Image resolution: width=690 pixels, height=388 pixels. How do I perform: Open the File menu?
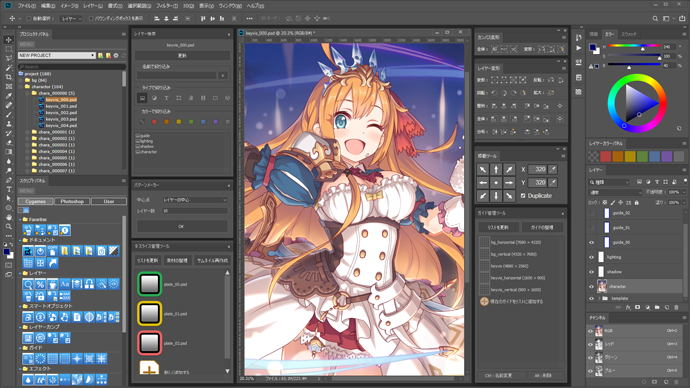point(26,6)
